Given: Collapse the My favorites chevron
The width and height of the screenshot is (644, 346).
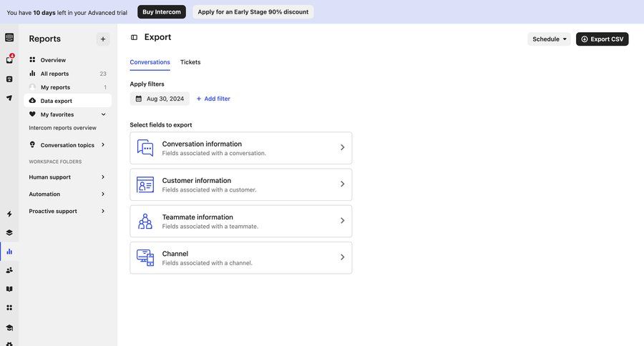Looking at the screenshot, I should pyautogui.click(x=104, y=114).
